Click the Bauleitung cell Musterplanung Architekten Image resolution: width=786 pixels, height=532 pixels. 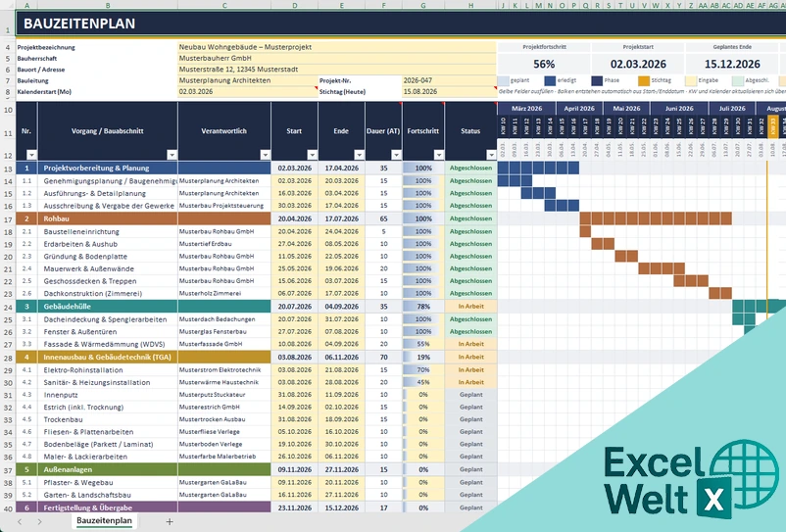click(248, 80)
